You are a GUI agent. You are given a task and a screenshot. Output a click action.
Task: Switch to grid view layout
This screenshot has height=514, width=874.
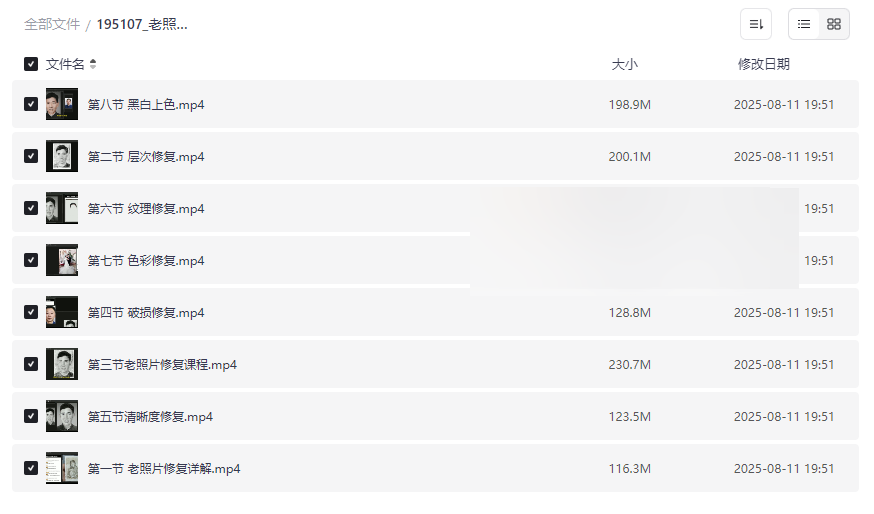pyautogui.click(x=834, y=24)
